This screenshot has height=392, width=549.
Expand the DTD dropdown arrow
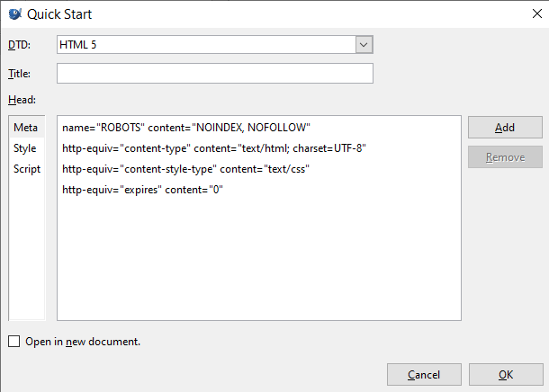pyautogui.click(x=364, y=44)
